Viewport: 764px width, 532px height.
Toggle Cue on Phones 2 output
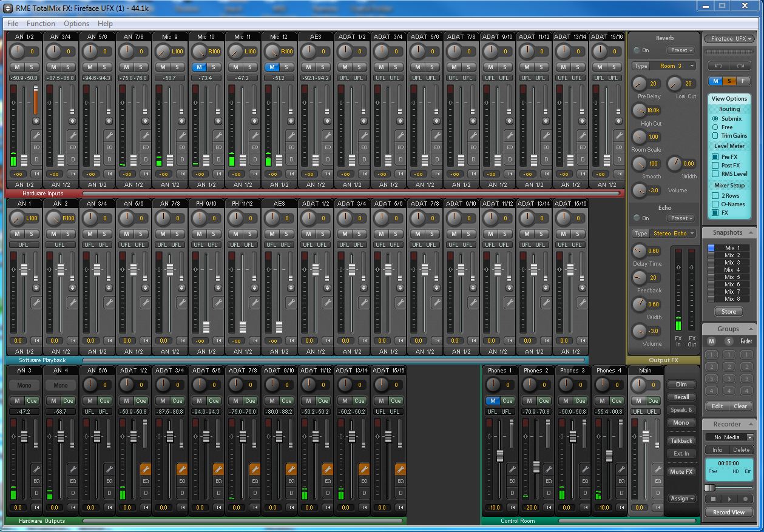(544, 400)
